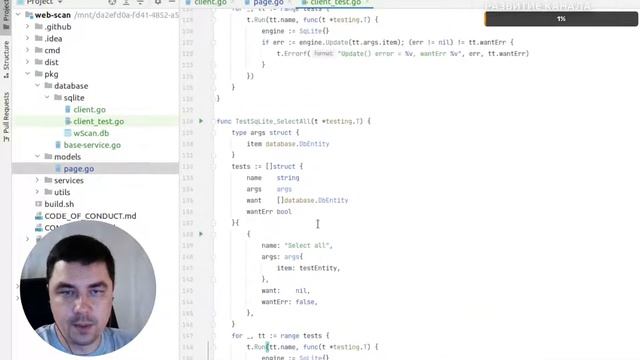Image resolution: width=640 pixels, height=360 pixels.
Task: Open build.sh in the project tree
Action: click(59, 204)
